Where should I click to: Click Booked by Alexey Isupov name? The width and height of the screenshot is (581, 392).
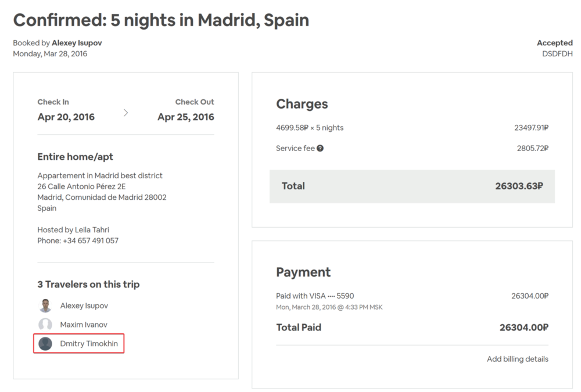[77, 43]
